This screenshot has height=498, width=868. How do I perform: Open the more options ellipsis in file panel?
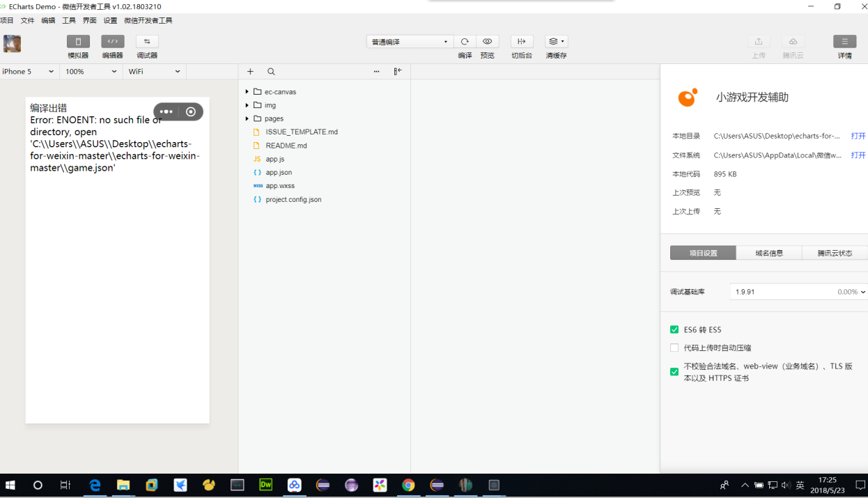(377, 72)
